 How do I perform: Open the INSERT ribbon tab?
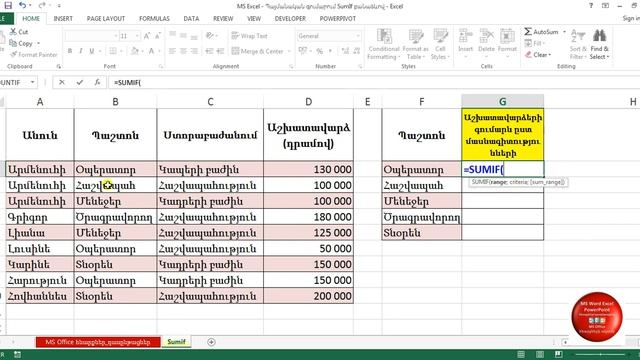(x=63, y=19)
